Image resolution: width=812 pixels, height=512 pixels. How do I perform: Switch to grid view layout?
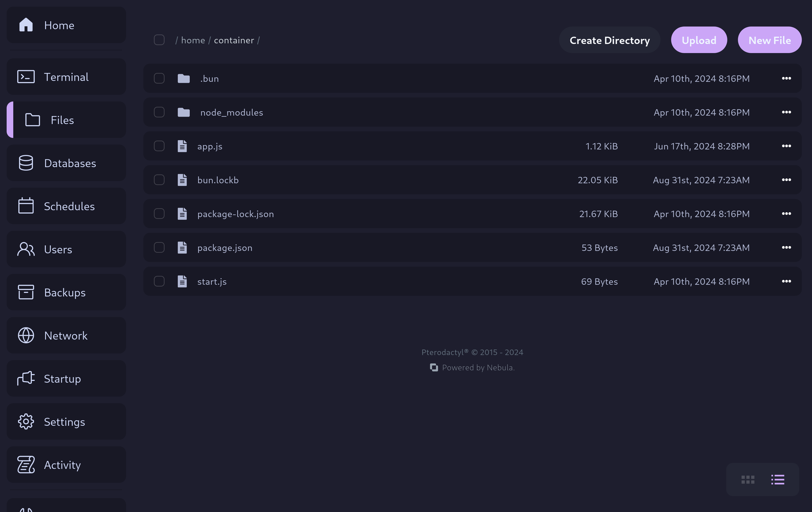click(748, 479)
